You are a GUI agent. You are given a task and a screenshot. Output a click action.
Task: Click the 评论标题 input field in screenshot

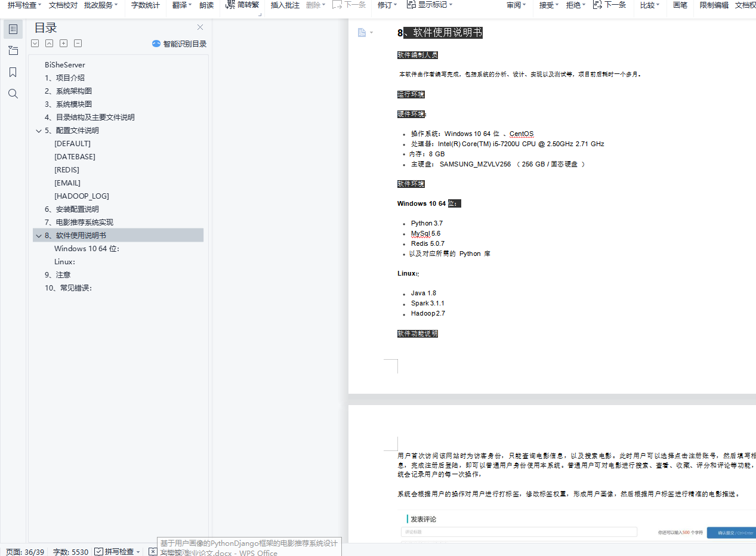coord(519,532)
